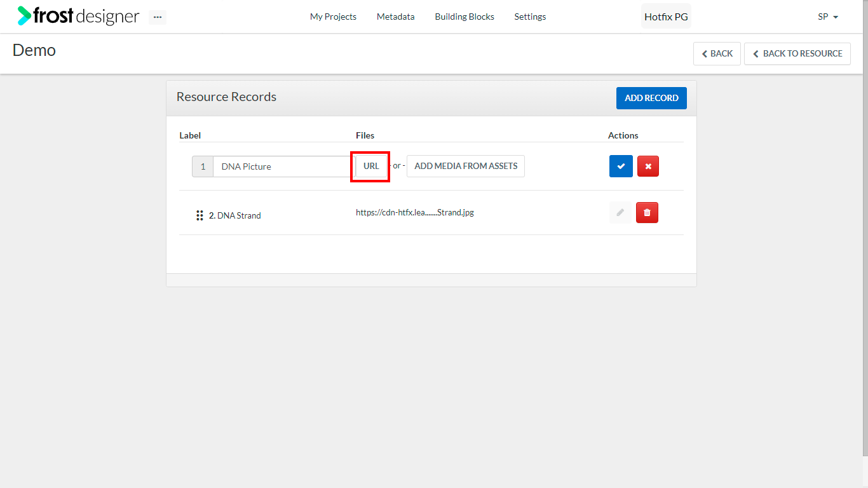Viewport: 868px width, 488px height.
Task: Open Building Blocks
Action: click(x=465, y=17)
